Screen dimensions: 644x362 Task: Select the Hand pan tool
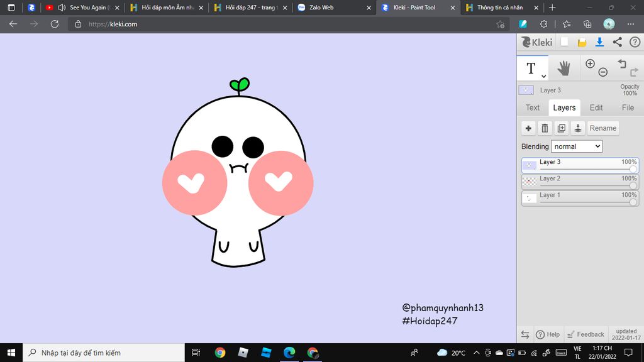pos(563,68)
